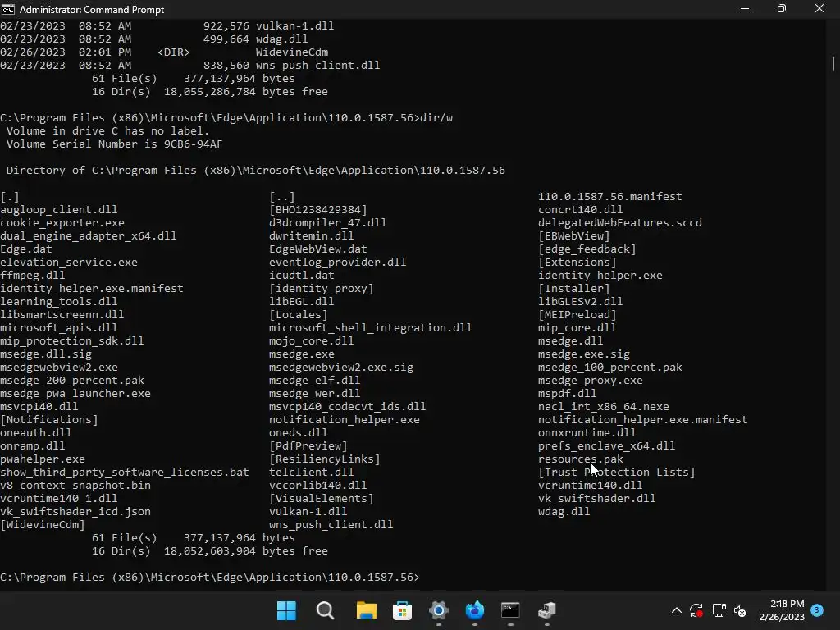The width and height of the screenshot is (840, 630).
Task: Click the dir/w command line
Action: pos(226,118)
